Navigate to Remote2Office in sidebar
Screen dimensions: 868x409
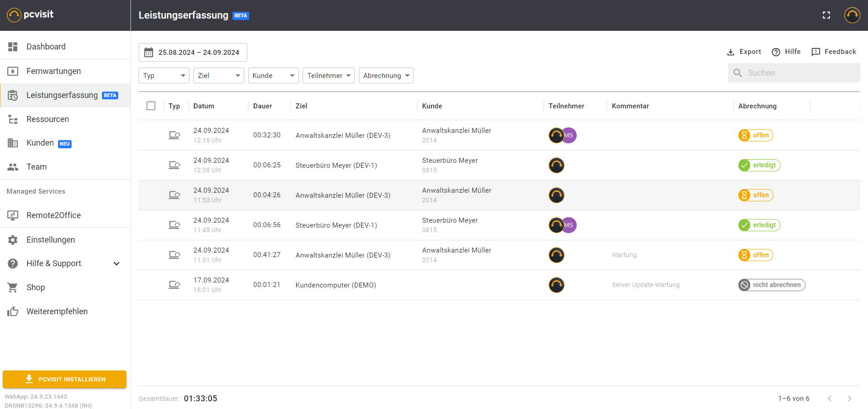pyautogui.click(x=53, y=215)
